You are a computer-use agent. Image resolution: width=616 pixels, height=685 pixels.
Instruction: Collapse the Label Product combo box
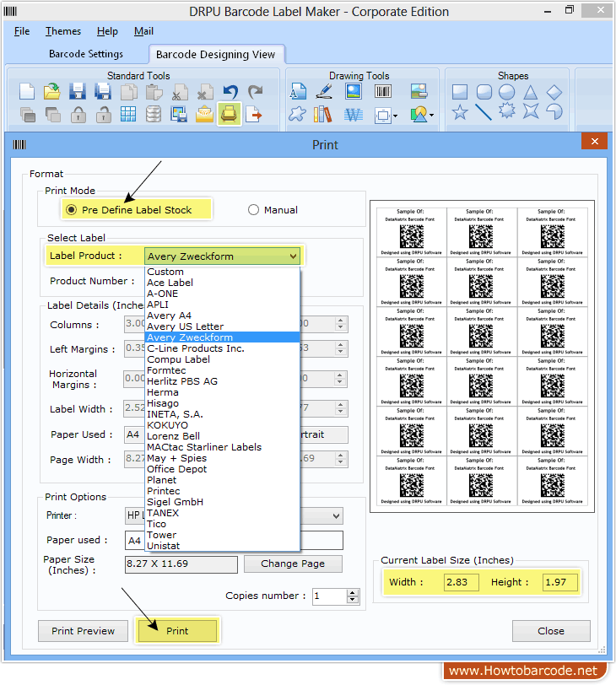tap(293, 256)
